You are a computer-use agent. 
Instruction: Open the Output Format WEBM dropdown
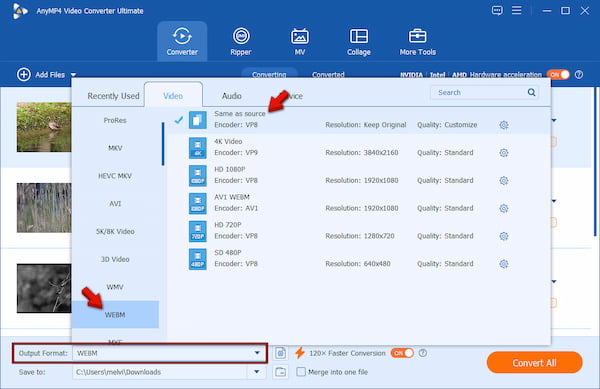point(257,353)
